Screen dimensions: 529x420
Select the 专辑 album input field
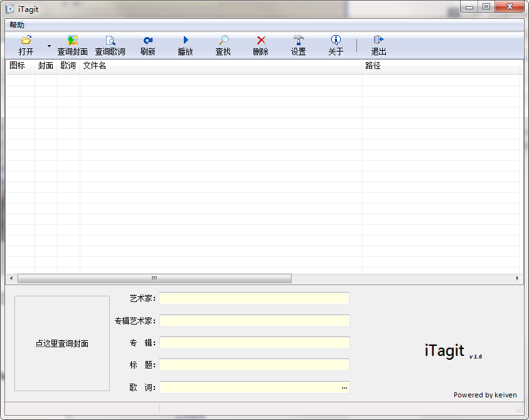point(254,343)
